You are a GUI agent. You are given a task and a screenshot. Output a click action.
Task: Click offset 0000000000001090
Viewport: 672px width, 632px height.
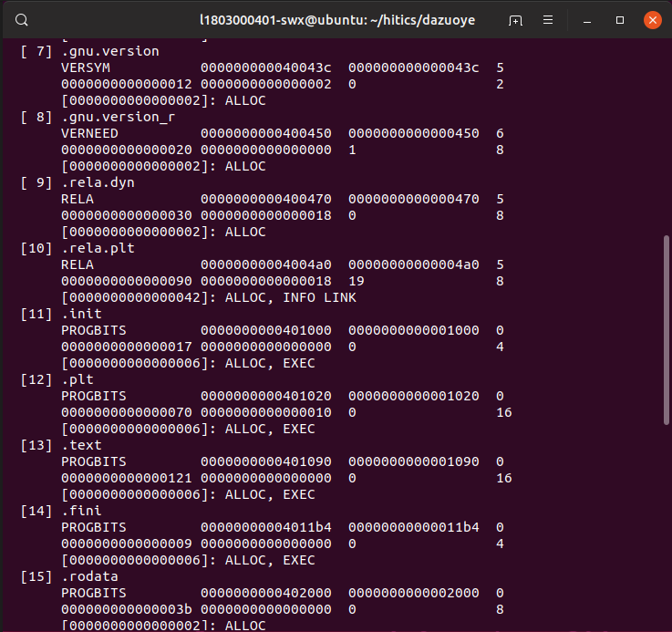[414, 461]
